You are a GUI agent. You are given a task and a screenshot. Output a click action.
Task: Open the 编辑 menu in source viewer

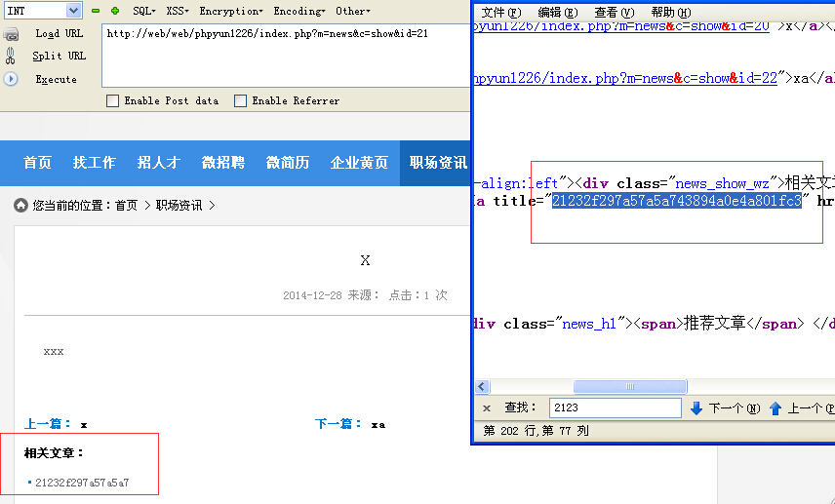pyautogui.click(x=557, y=12)
